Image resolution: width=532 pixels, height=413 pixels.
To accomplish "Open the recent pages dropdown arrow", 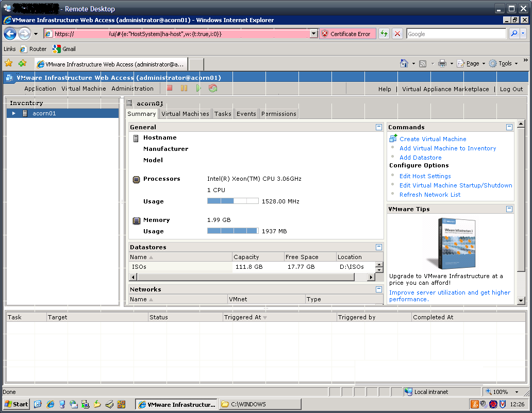I will [36, 34].
